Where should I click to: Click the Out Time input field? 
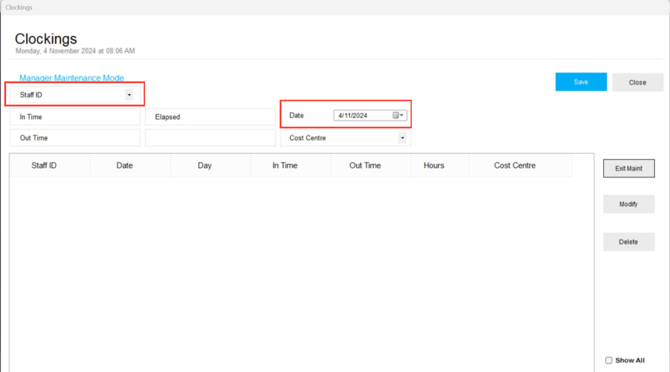coord(75,138)
